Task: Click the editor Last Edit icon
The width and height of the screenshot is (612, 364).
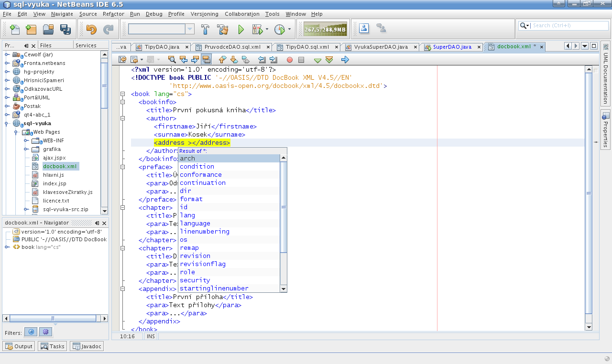Action: [x=122, y=60]
